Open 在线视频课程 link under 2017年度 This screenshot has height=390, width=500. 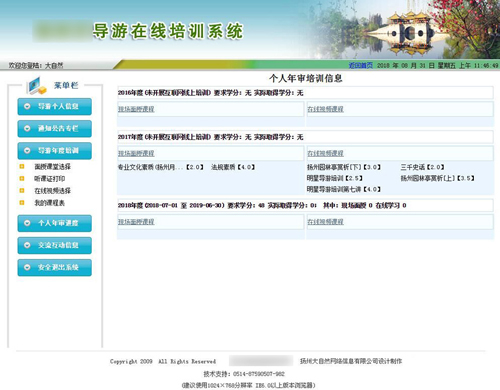click(325, 153)
